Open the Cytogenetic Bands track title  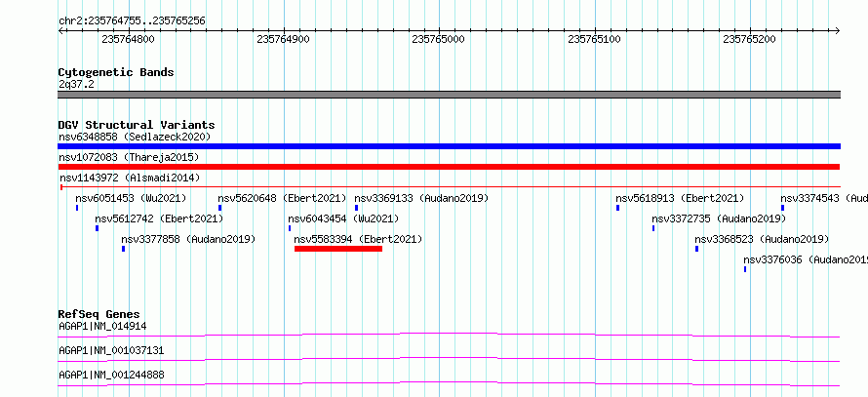(116, 72)
